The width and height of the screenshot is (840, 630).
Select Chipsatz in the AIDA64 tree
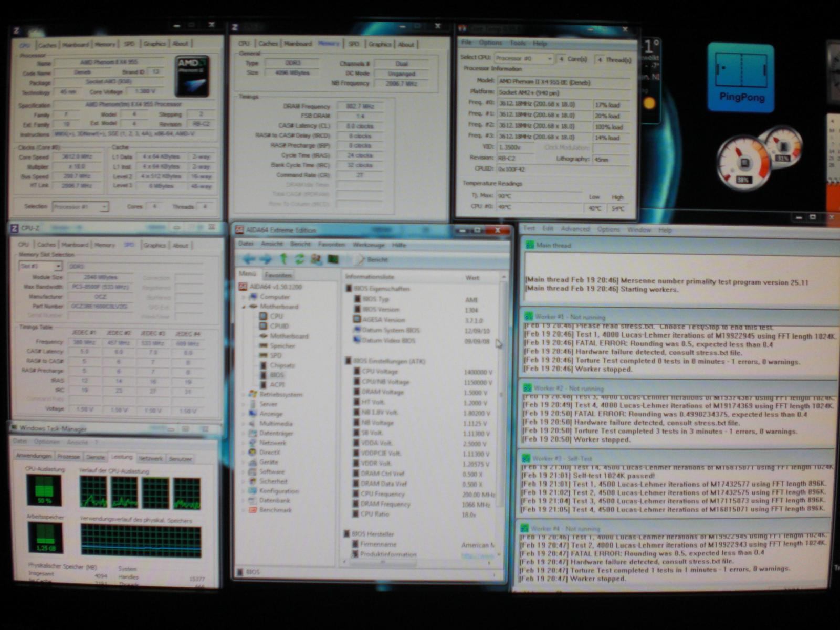pos(282,365)
